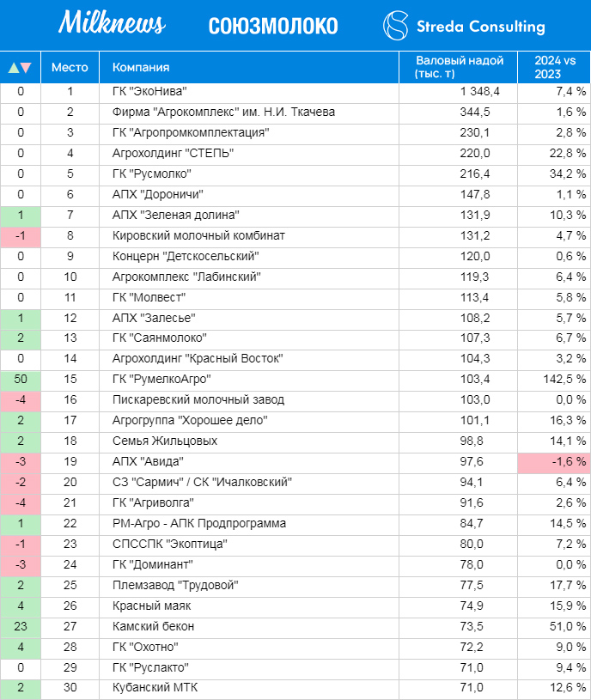The width and height of the screenshot is (591, 700).
Task: Click Камский бекон cell
Action: coord(249,626)
